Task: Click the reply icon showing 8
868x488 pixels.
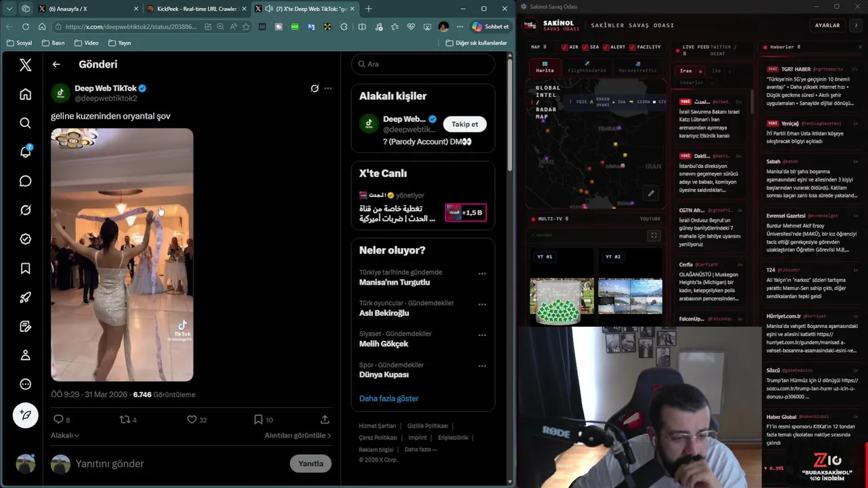Action: (x=58, y=420)
